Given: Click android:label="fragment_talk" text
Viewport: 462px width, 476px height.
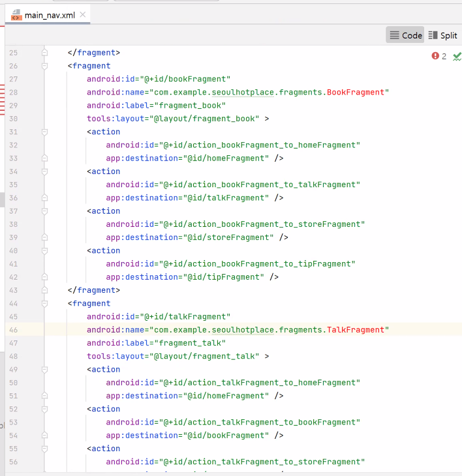Looking at the screenshot, I should pos(156,343).
